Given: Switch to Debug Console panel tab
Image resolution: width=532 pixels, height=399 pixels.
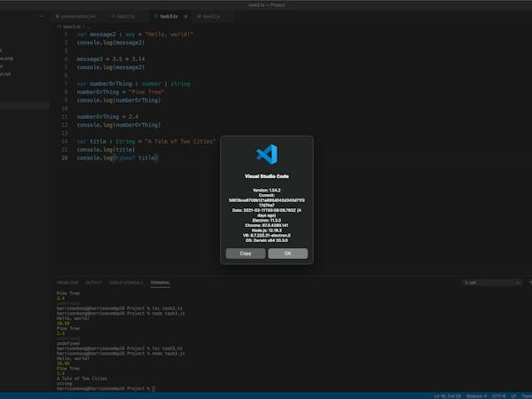Looking at the screenshot, I should [x=126, y=282].
